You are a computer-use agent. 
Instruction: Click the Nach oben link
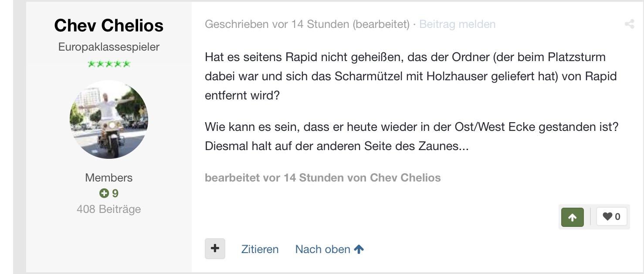[323, 249]
